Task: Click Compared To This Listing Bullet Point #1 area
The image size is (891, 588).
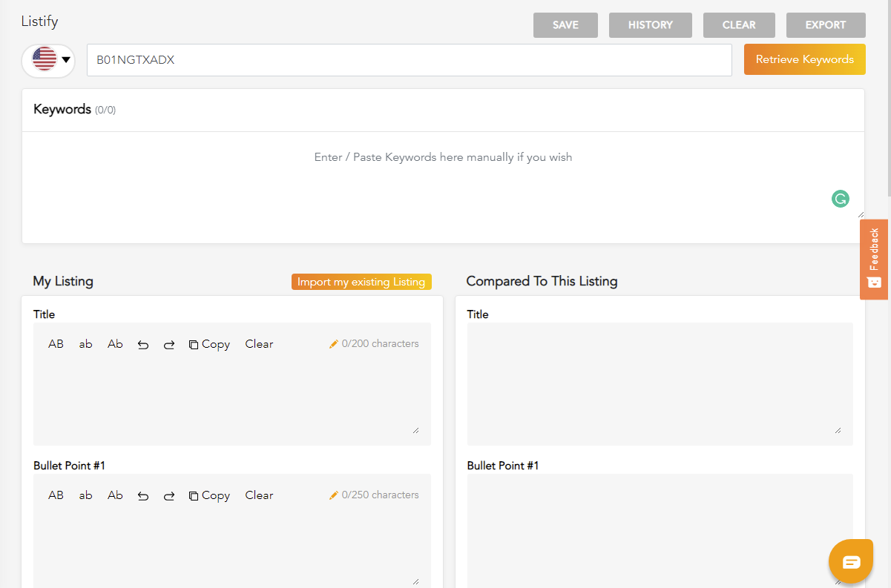Action: tap(660, 531)
